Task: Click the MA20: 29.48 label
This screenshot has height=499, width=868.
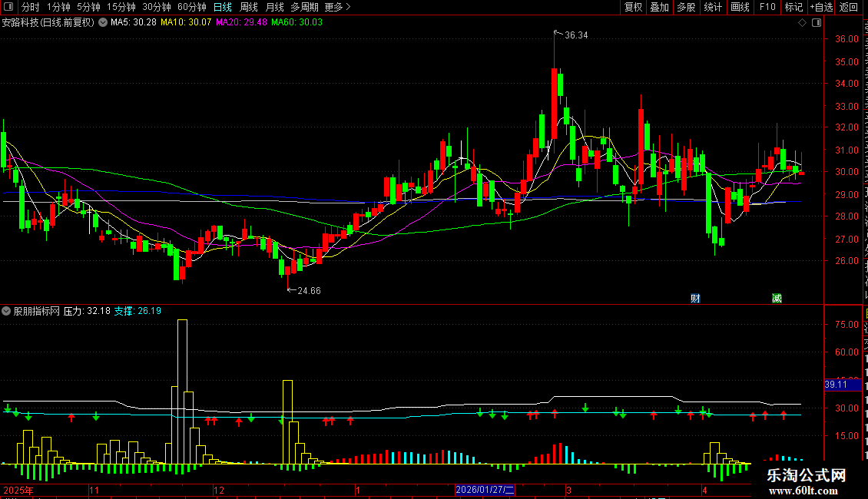Action: pyautogui.click(x=241, y=22)
